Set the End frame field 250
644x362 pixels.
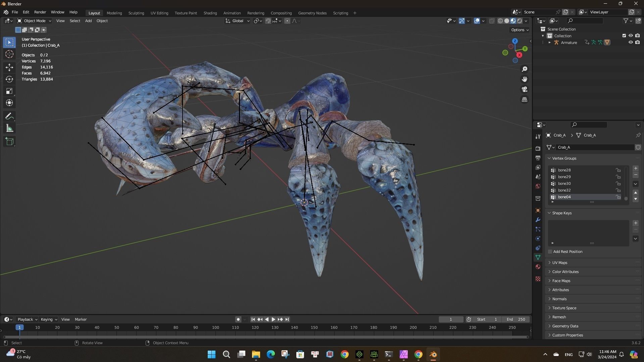(516, 319)
